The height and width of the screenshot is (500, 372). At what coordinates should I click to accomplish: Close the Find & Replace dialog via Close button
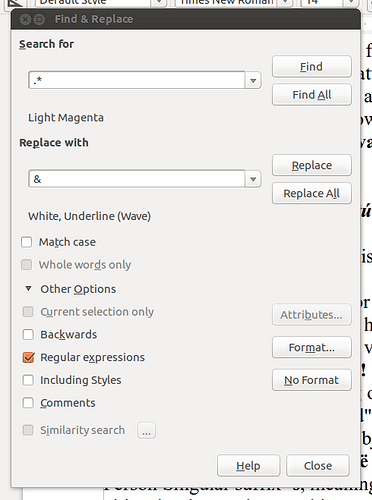pyautogui.click(x=318, y=466)
